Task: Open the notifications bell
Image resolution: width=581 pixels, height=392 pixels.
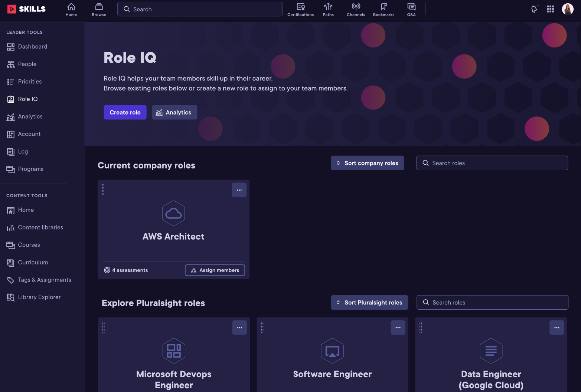Action: [534, 9]
